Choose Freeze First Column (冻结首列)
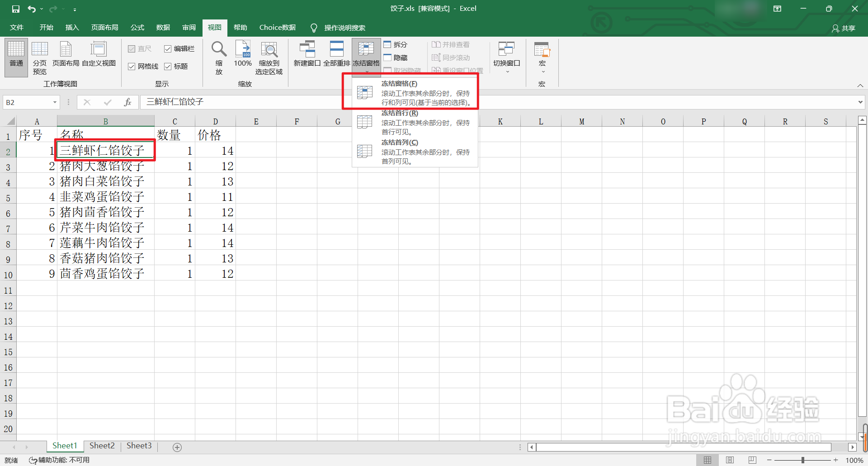 [415, 152]
